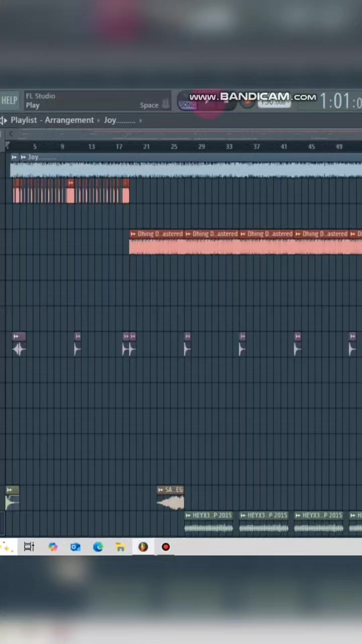Expand the Joy pattern dropdown arrow
The height and width of the screenshot is (644, 362).
140,121
